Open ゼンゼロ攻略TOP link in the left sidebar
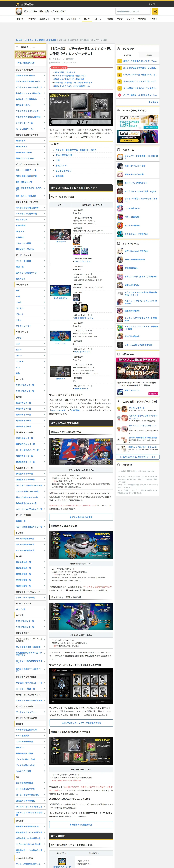The height and width of the screenshot is (868, 174). click(26, 63)
